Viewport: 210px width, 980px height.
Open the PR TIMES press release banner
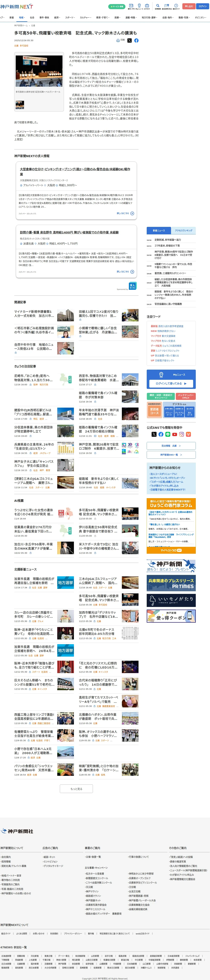[171, 582]
